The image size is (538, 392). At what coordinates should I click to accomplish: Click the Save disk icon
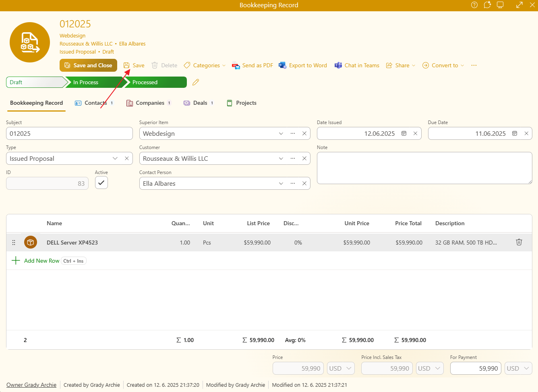tap(126, 65)
